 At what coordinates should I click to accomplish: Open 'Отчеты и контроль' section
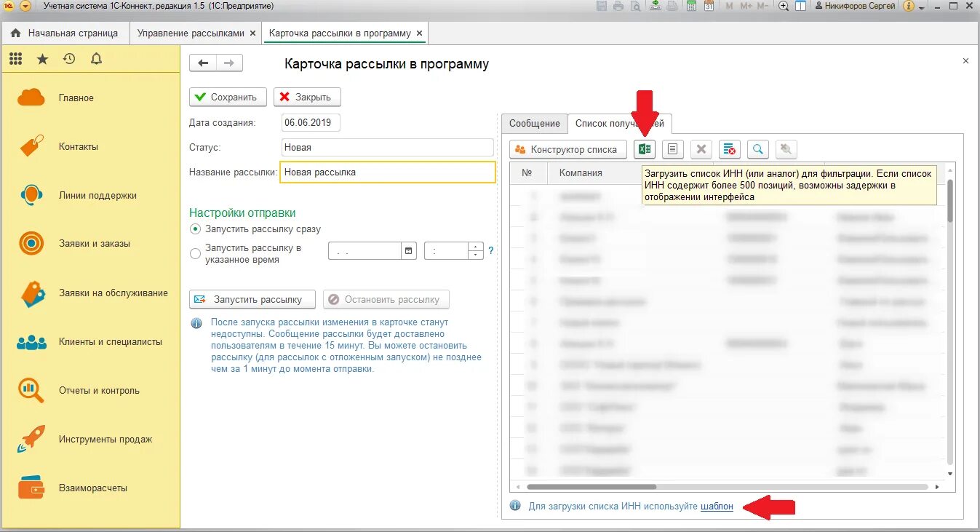[x=90, y=391]
